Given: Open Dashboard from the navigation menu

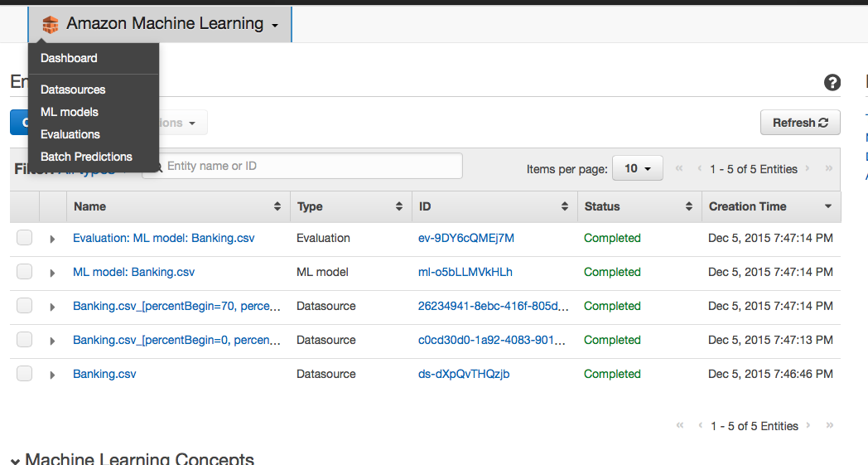Looking at the screenshot, I should (69, 58).
